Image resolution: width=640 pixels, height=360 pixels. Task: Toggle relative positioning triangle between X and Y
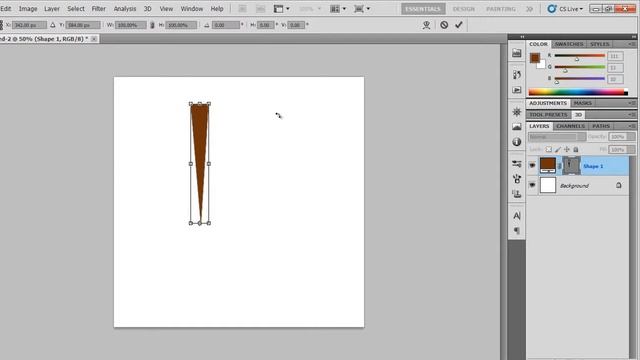point(53,25)
